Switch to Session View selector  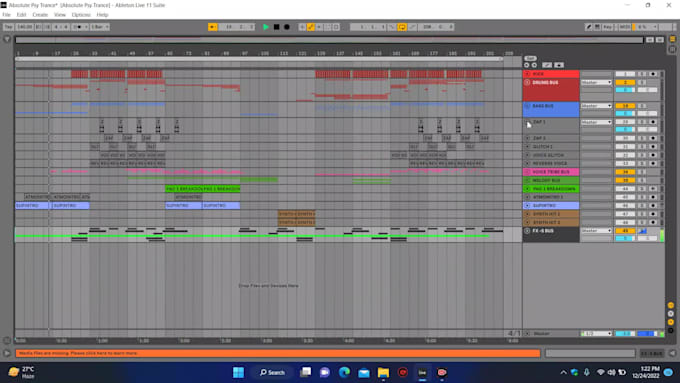672,49
